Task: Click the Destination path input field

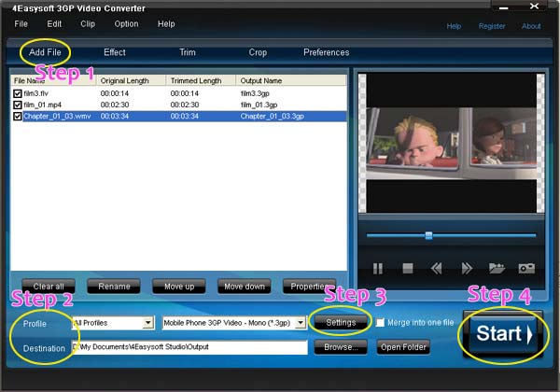Action: (189, 347)
